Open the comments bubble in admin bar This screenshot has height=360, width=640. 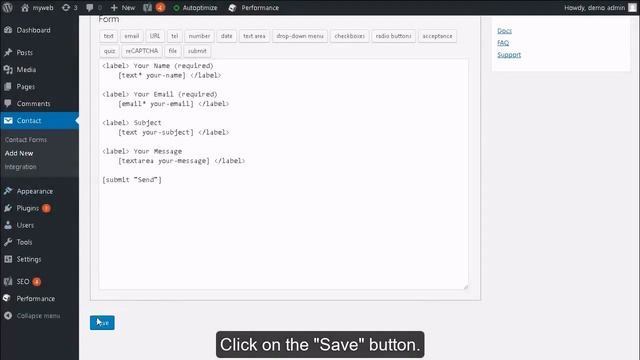90,8
